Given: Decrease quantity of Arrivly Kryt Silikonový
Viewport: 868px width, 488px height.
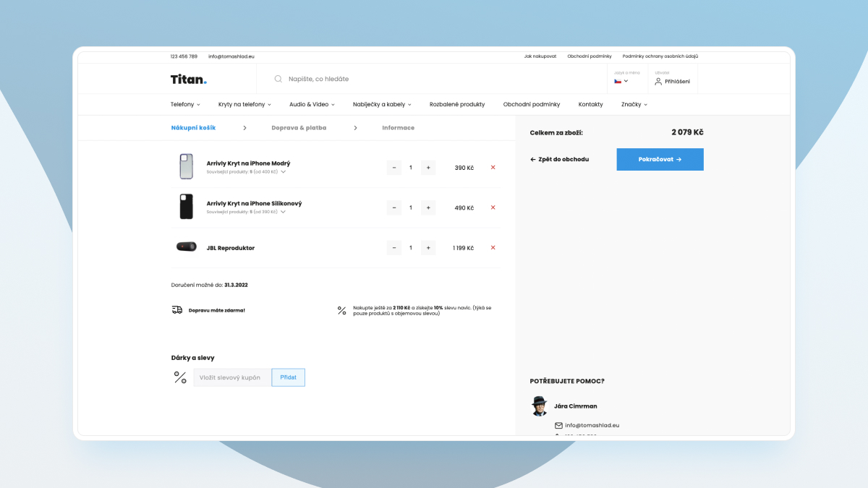Looking at the screenshot, I should [394, 207].
